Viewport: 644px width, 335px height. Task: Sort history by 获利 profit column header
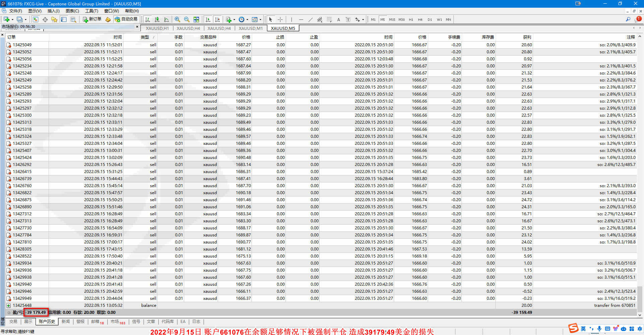coord(527,37)
